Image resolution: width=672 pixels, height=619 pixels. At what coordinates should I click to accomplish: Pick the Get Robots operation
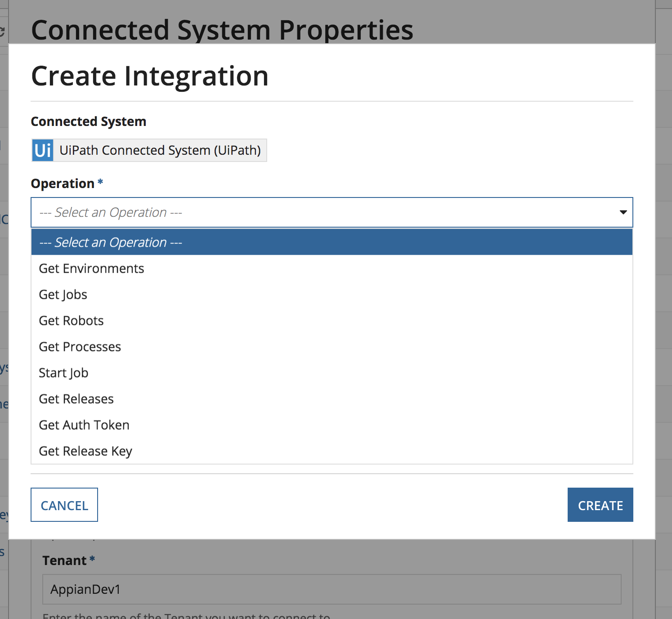(x=332, y=321)
